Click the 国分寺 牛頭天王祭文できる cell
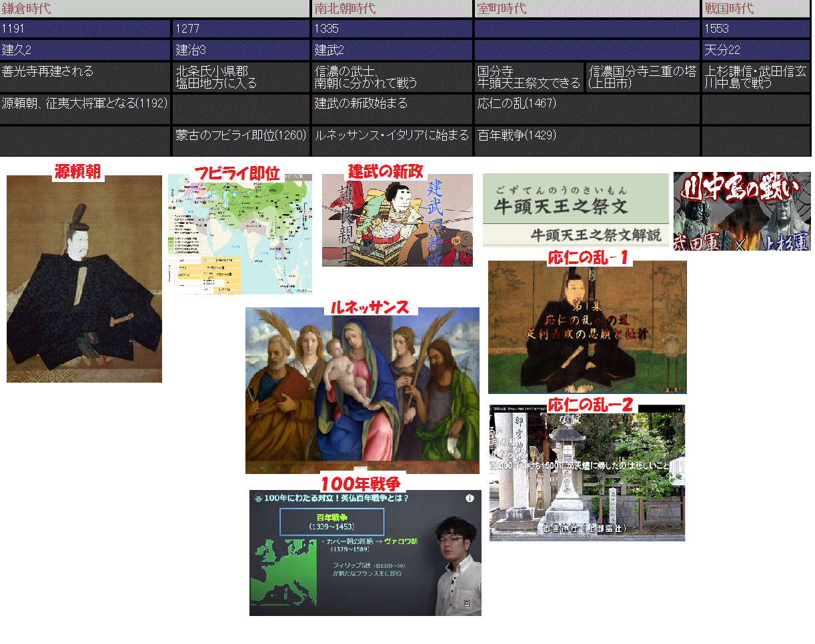Viewport: 815px width, 644px height. [530, 77]
